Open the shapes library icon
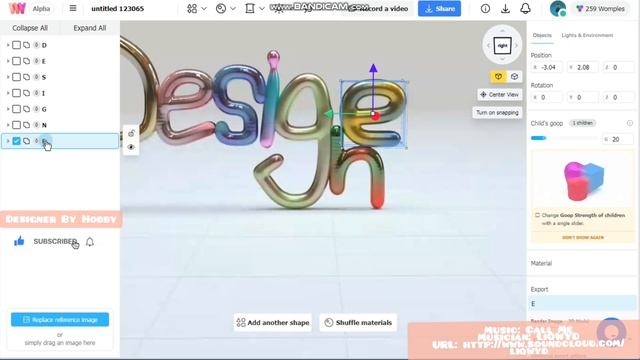 pos(192,9)
